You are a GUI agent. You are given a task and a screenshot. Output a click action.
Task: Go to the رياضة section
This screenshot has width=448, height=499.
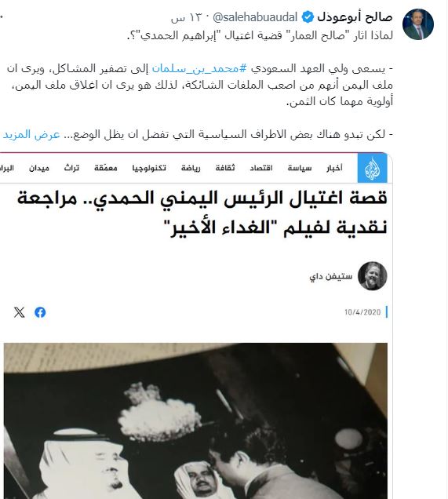coord(191,168)
